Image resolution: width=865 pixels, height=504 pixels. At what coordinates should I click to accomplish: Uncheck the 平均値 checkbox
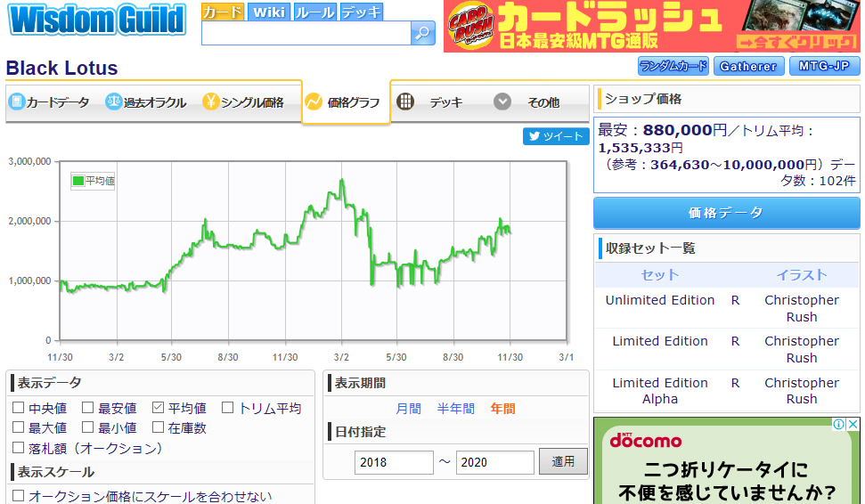pos(158,408)
